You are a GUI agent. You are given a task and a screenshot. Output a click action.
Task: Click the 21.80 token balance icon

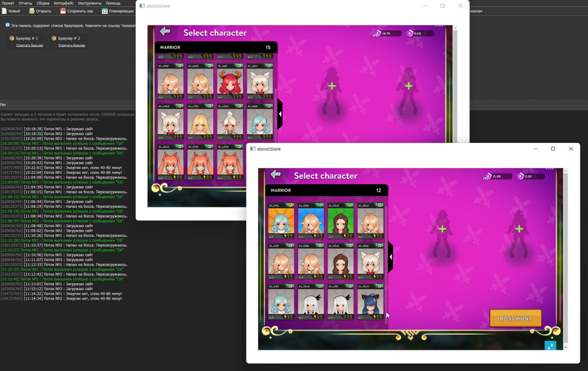[x=486, y=177]
